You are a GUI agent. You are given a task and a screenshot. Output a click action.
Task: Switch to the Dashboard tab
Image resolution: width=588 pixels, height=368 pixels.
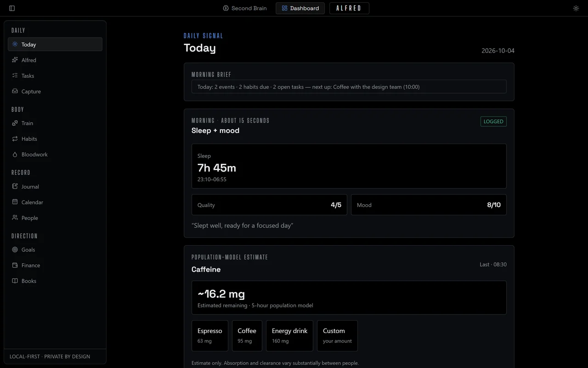point(300,8)
